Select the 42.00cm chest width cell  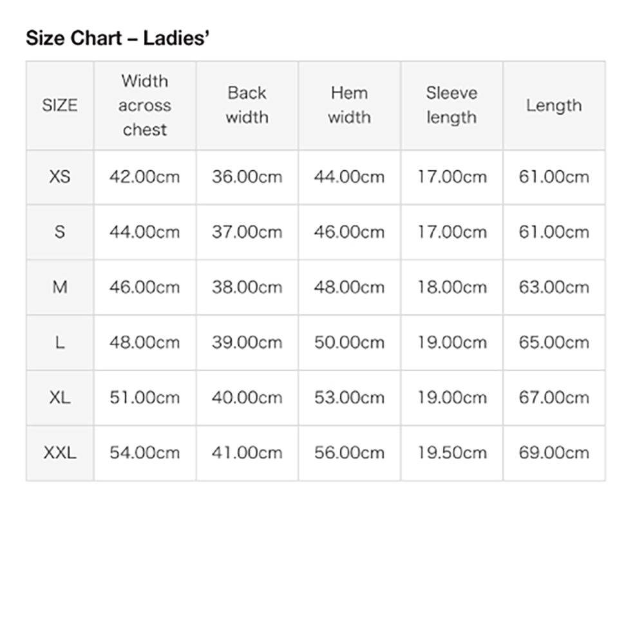145,177
